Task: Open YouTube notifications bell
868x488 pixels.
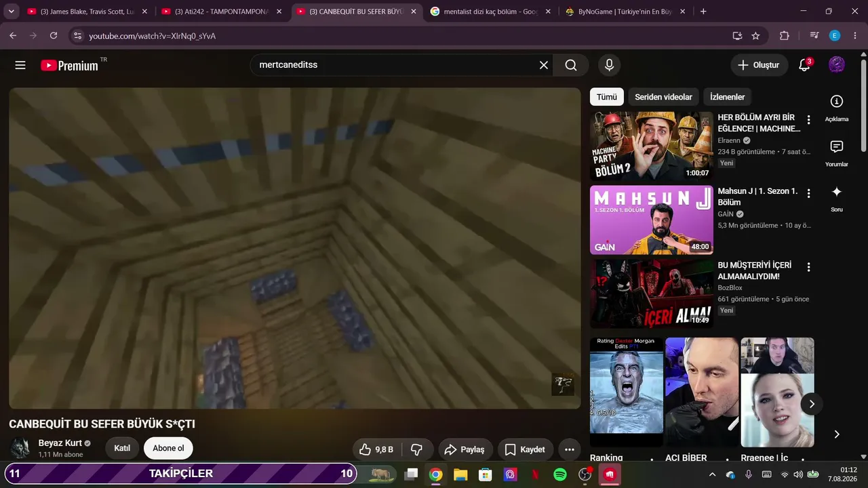Action: coord(805,65)
